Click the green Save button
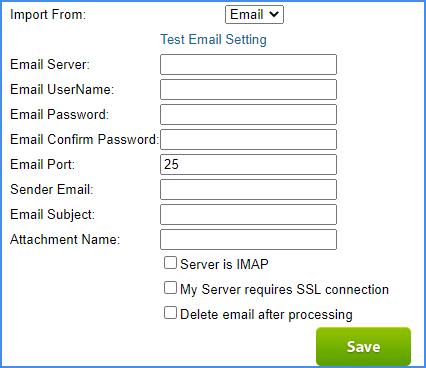 [x=363, y=347]
